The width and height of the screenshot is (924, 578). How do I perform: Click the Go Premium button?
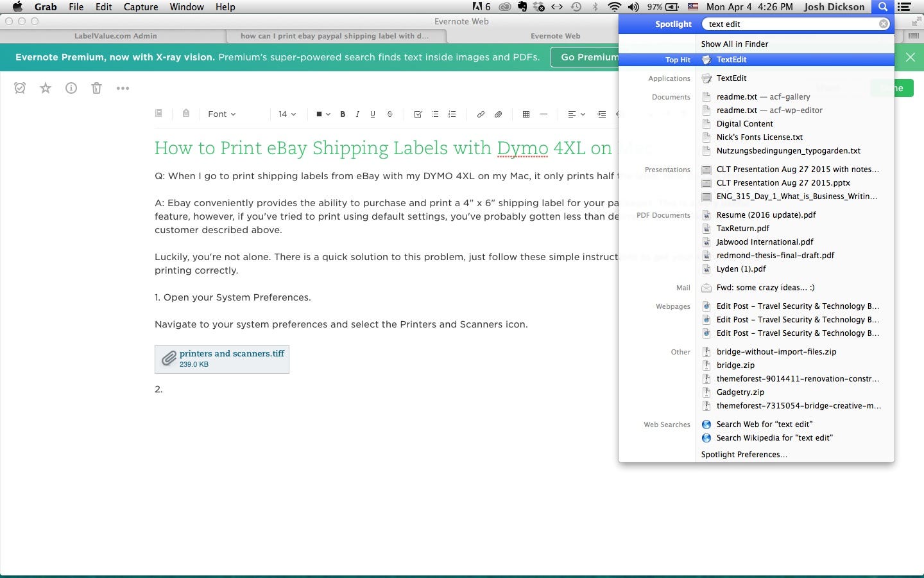[585, 57]
